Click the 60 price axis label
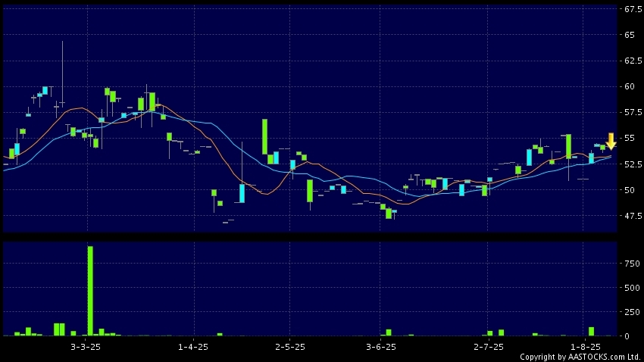This screenshot has width=644, height=362. tap(630, 86)
